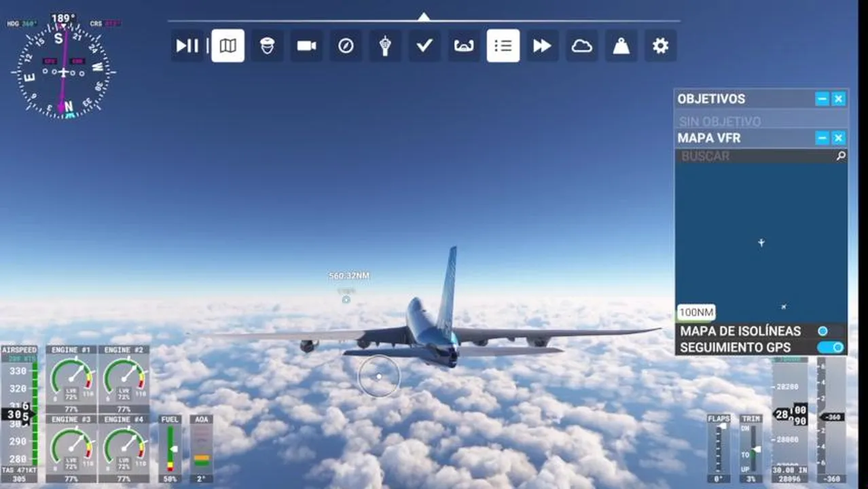Viewport: 868px width, 489px height.
Task: Toggle active pause in the toolbar
Action: (x=187, y=46)
